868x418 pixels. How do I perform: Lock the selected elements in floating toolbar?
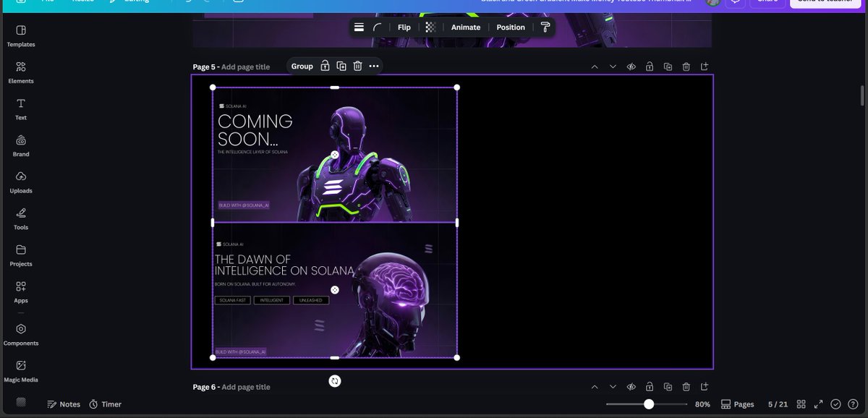(325, 66)
